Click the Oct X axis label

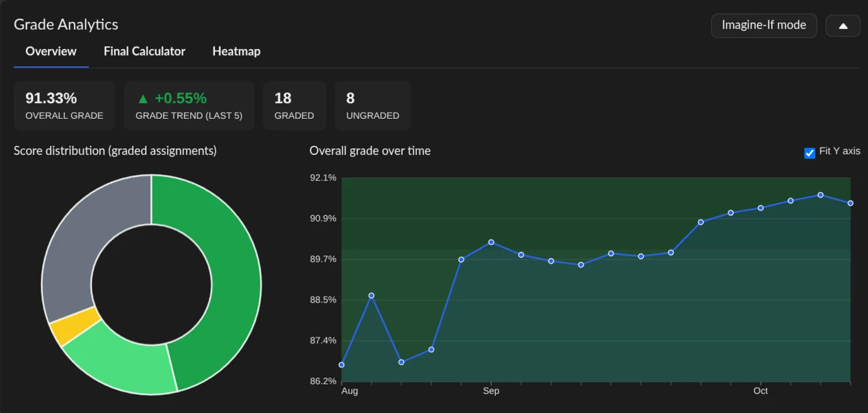761,391
